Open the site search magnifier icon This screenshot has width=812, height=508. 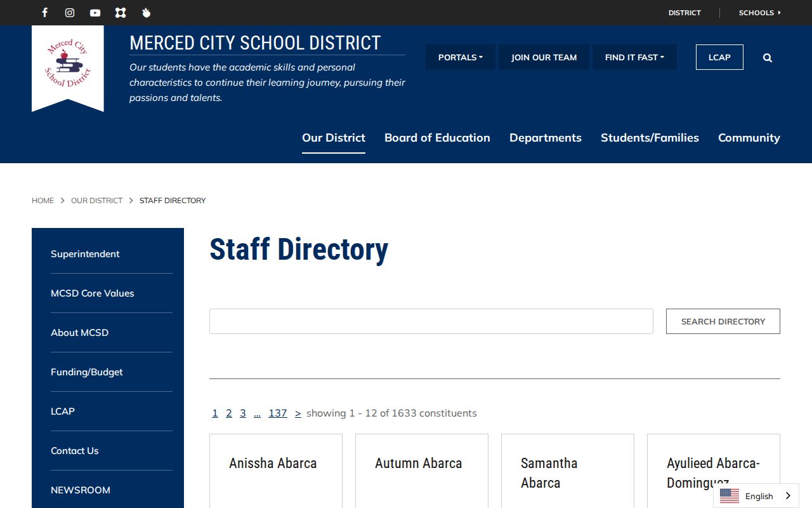tap(768, 58)
